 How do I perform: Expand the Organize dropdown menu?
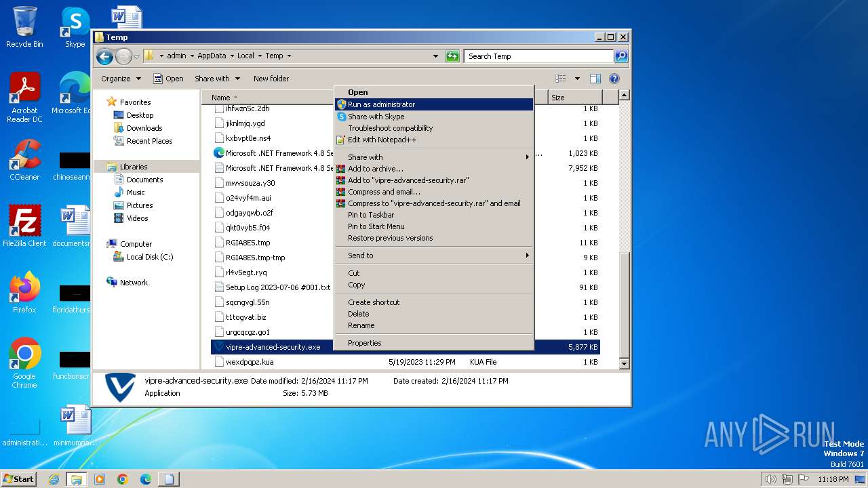[121, 79]
